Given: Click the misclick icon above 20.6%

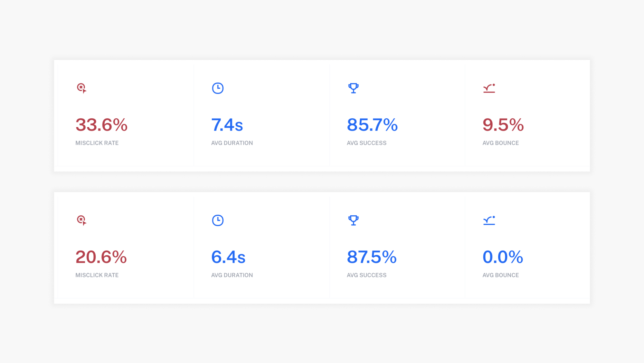Looking at the screenshot, I should coord(81,220).
